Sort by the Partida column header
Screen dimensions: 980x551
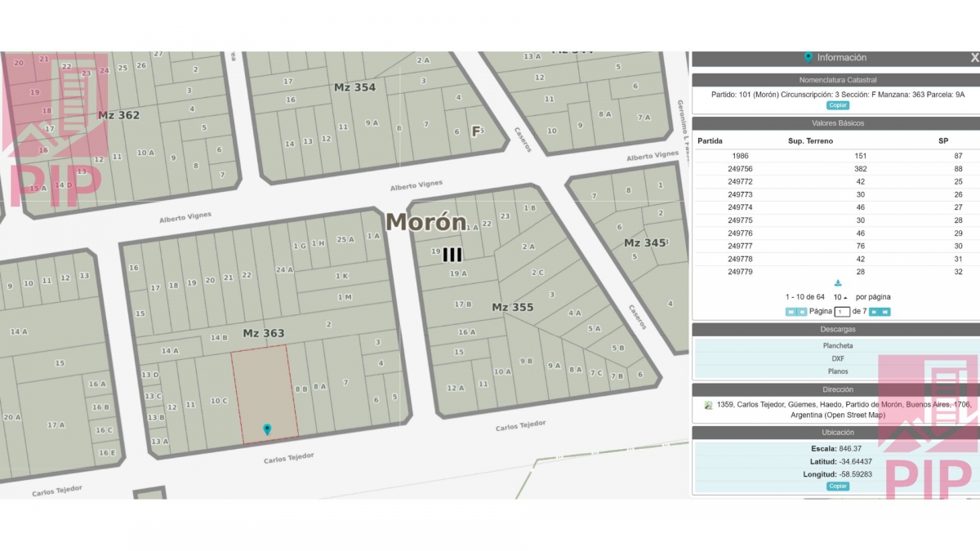point(710,140)
